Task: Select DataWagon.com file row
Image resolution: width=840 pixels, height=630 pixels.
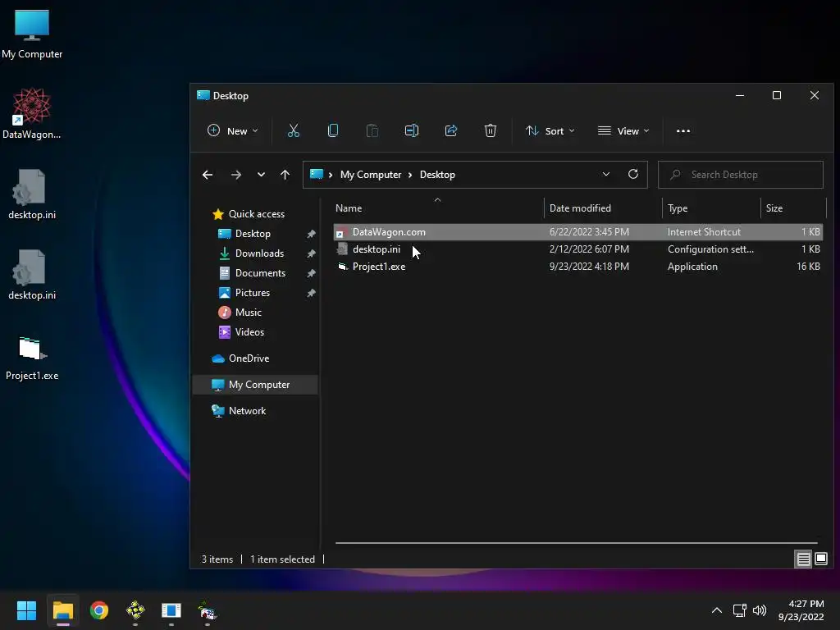Action: click(577, 232)
